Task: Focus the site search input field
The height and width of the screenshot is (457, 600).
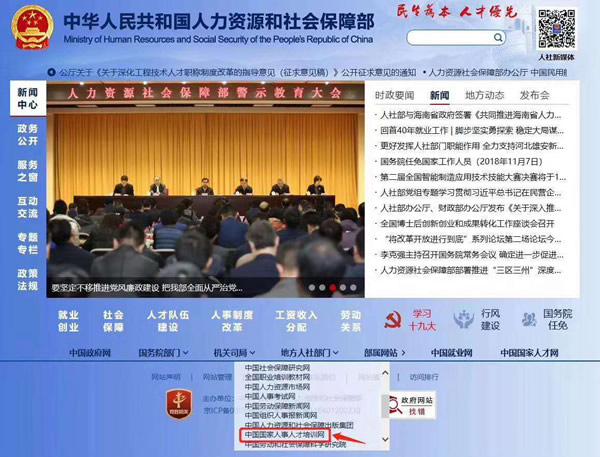Action: [x=456, y=38]
